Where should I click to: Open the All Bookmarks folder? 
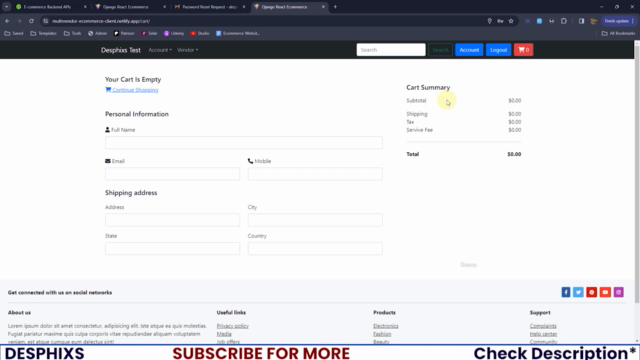point(618,33)
